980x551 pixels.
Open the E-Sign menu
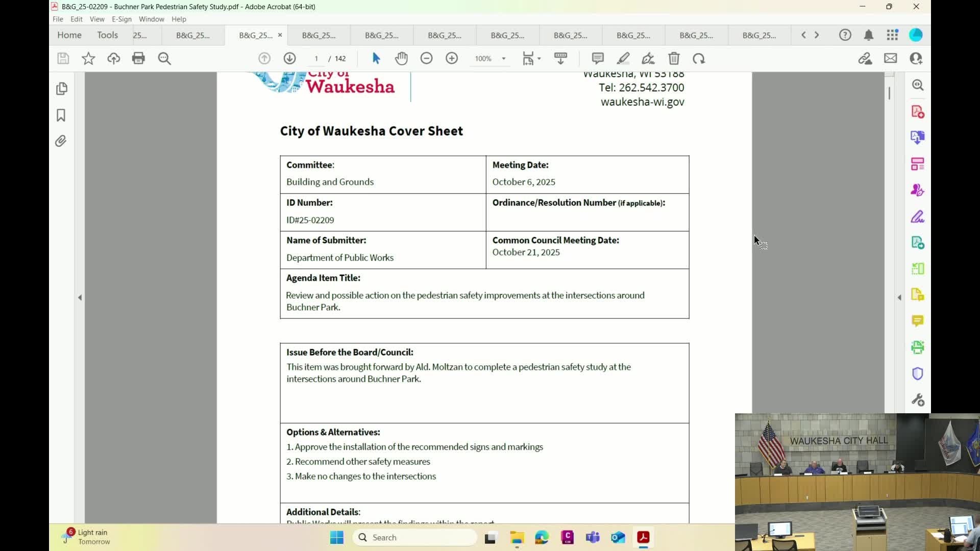pyautogui.click(x=121, y=19)
